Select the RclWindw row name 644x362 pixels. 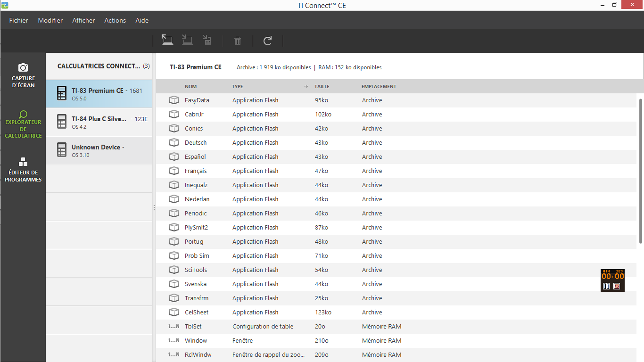point(198,354)
